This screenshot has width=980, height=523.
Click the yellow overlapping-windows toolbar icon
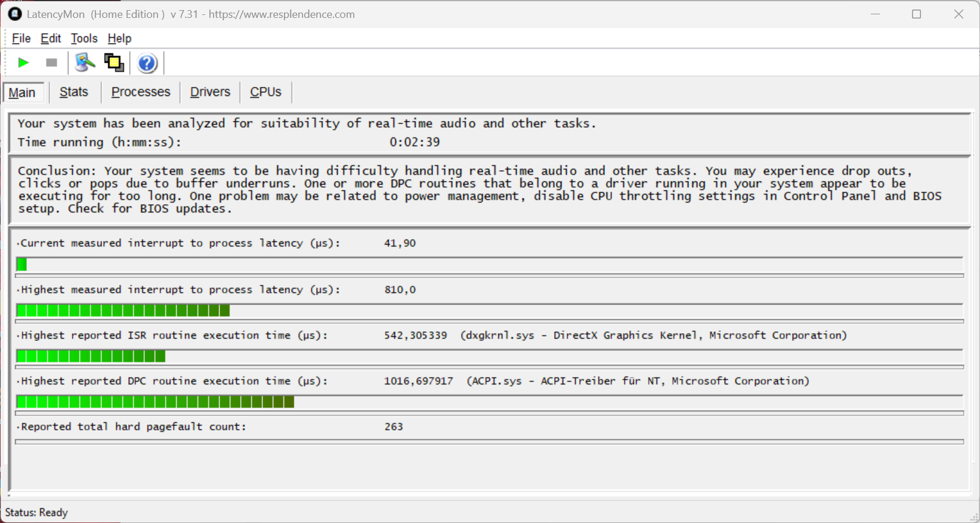(114, 63)
